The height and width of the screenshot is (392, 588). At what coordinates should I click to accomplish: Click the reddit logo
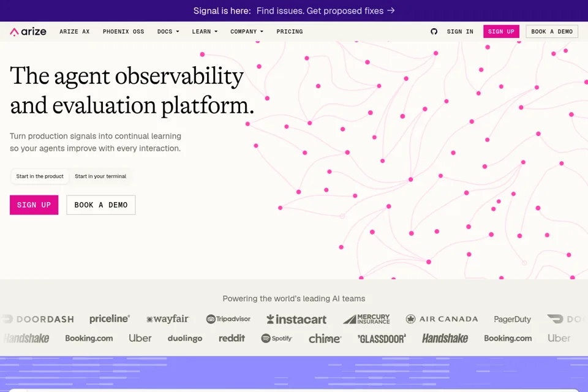[232, 338]
